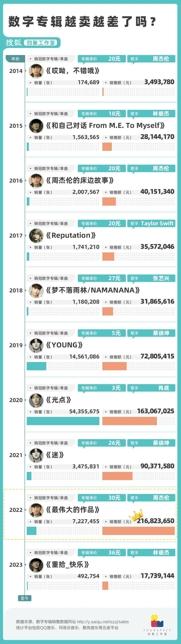This screenshot has height=644, width=181.
Task: Click 蔡徐坤 avatar beside 《YOUNG》
Action: (x=36, y=345)
